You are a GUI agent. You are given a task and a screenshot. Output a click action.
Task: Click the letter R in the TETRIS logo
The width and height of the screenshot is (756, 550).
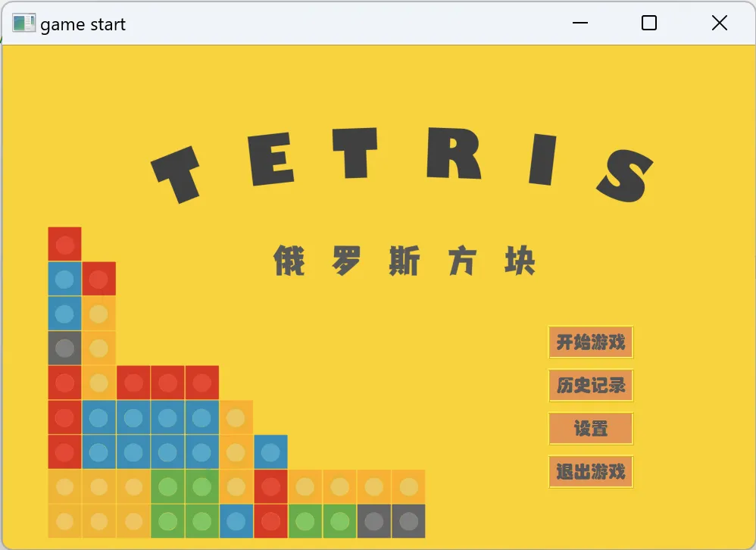[x=454, y=155]
